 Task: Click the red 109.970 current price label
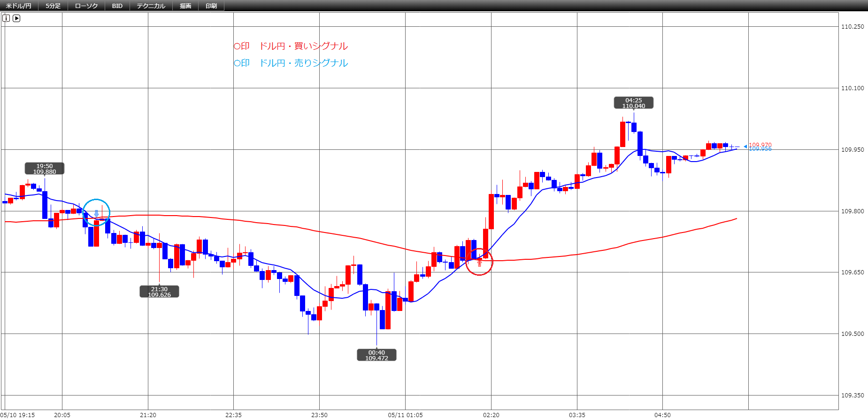[x=760, y=145]
